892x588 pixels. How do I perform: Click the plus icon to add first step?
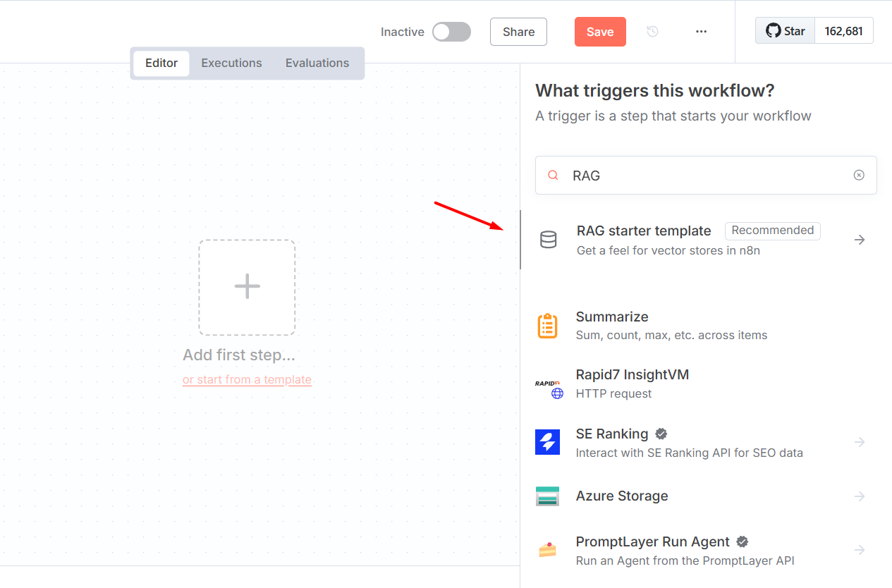click(x=247, y=287)
